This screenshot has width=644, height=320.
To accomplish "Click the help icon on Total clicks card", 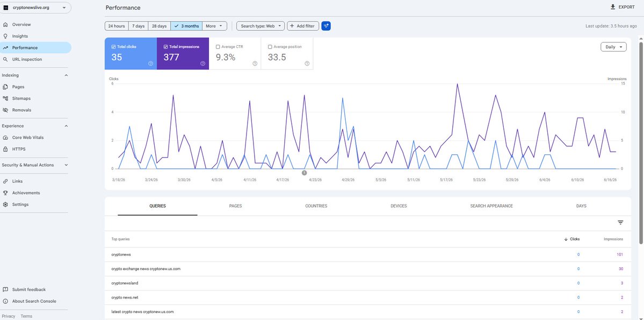I will (151, 63).
